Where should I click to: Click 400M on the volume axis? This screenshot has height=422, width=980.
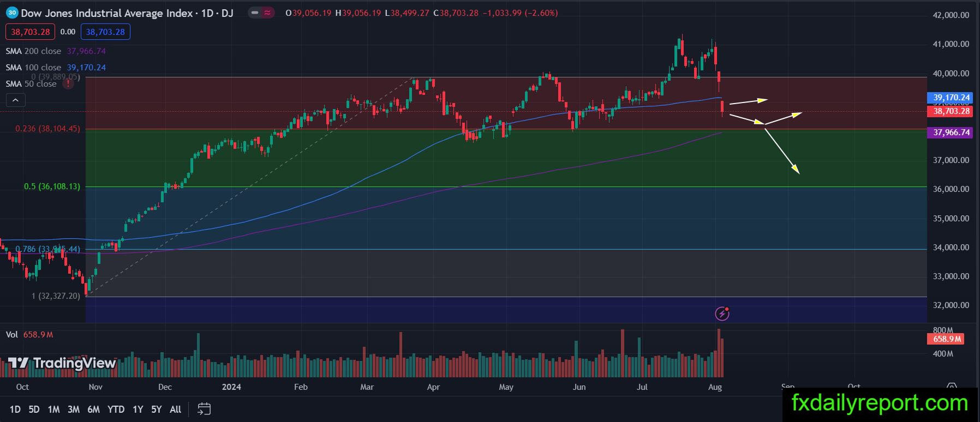943,354
